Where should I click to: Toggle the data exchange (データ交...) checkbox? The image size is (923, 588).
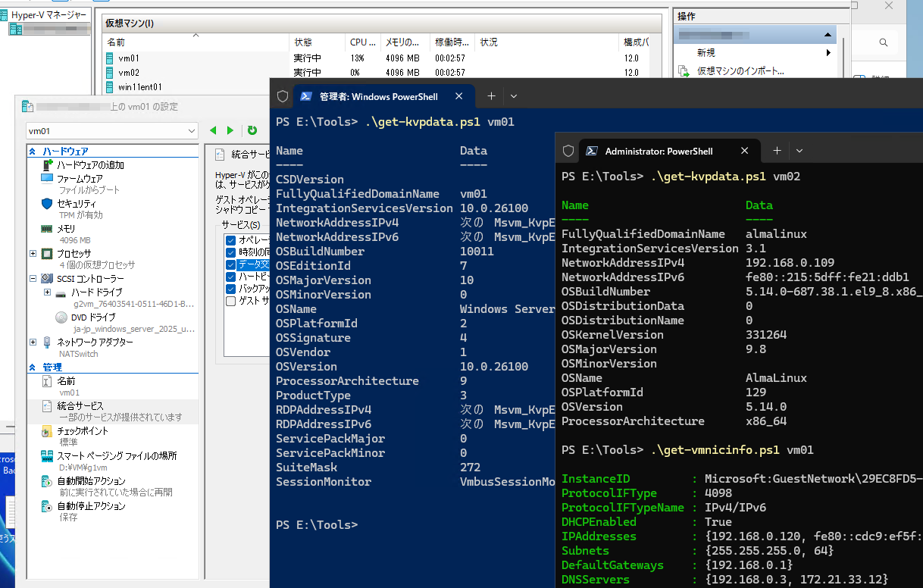coord(231,264)
